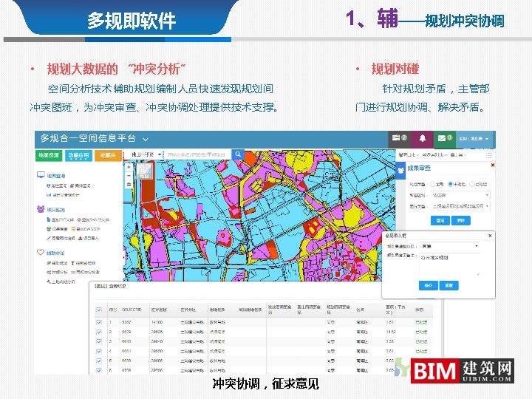Uncheck the checkbox for table row 1
Viewport: 532px width, 399px height.
99,322
